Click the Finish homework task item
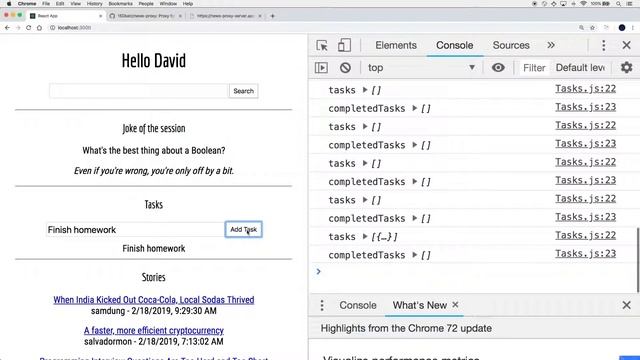This screenshot has height=360, width=640. 154,248
